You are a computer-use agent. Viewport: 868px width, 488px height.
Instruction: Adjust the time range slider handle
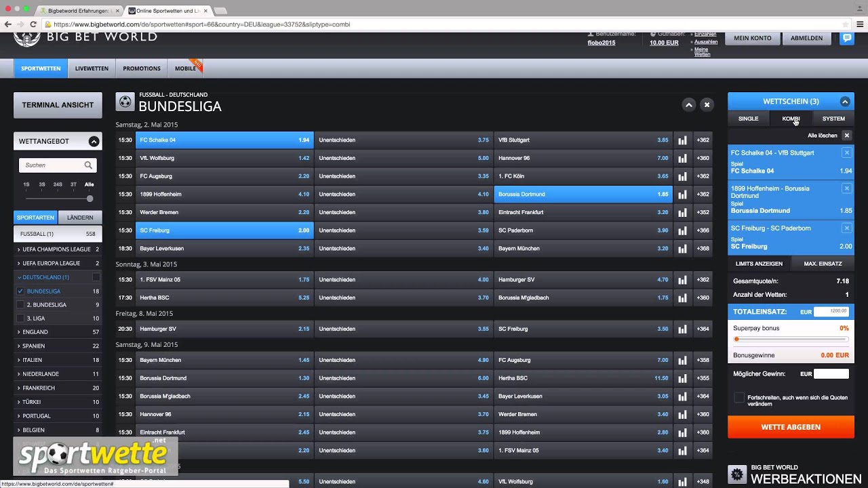coord(90,199)
